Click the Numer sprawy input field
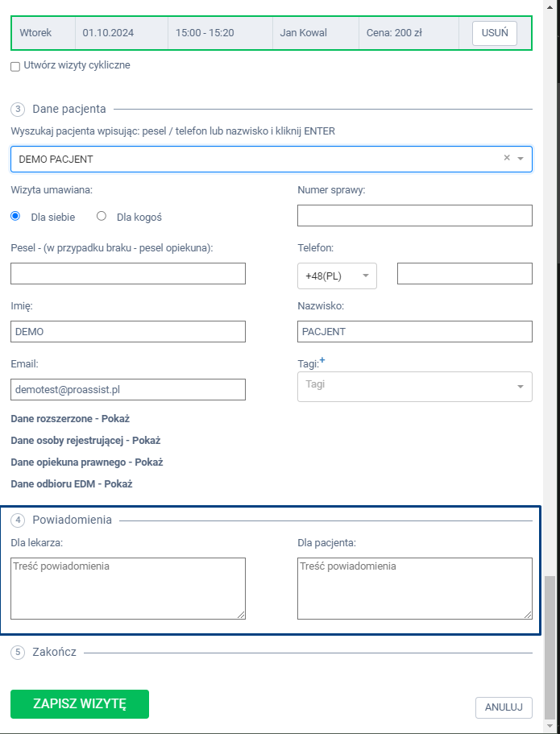560x734 pixels. 414,216
